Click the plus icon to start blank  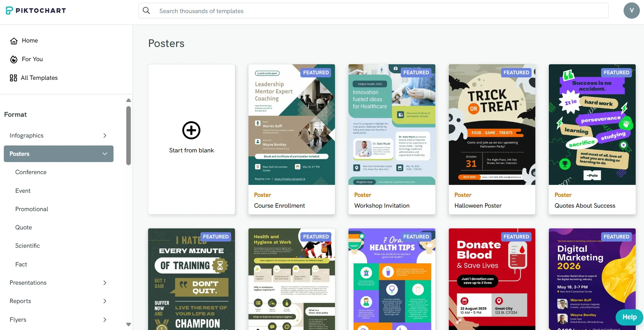(x=191, y=130)
